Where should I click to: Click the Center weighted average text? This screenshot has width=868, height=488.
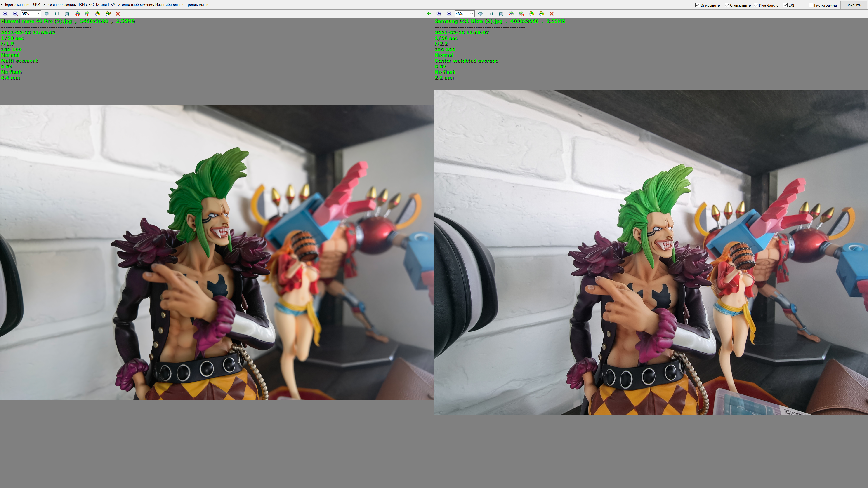point(466,61)
